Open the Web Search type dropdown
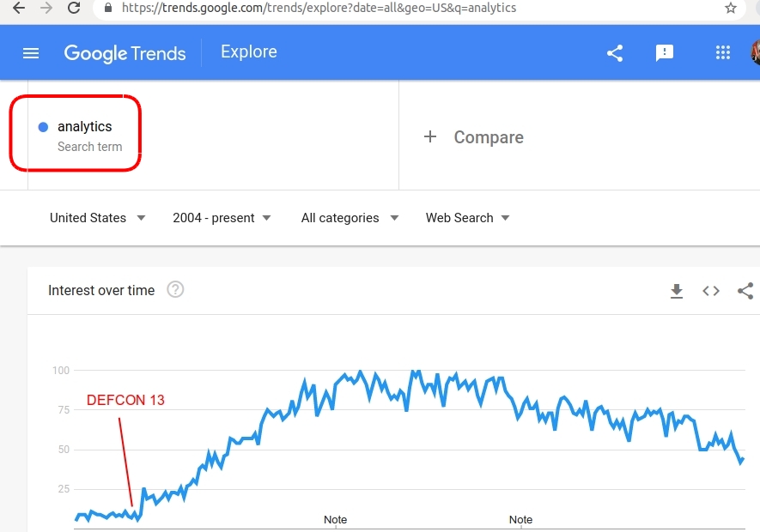This screenshot has width=760, height=532. pyautogui.click(x=468, y=218)
